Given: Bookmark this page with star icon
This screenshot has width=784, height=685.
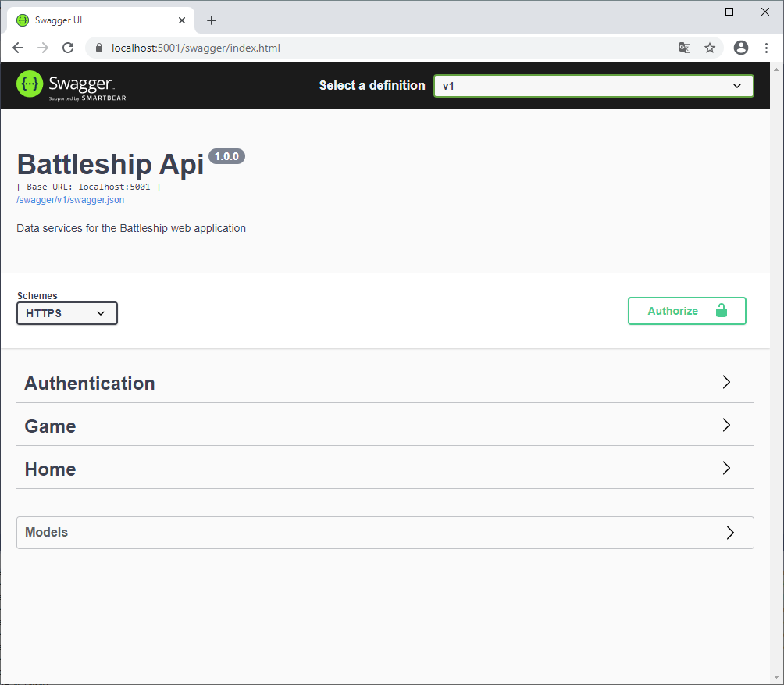Looking at the screenshot, I should tap(710, 48).
